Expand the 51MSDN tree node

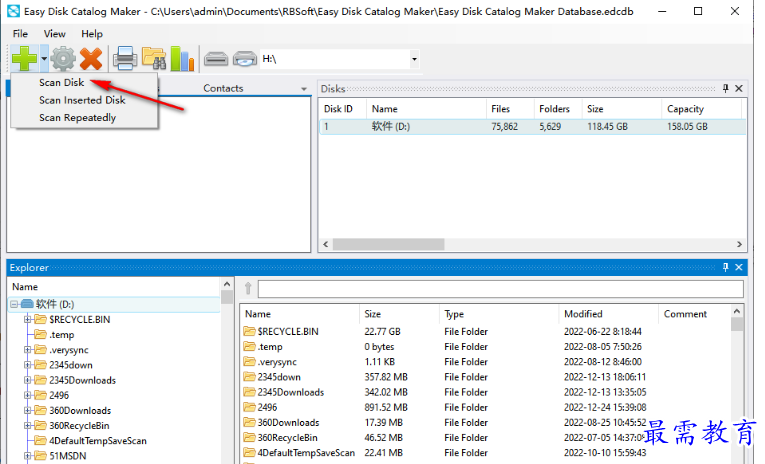point(28,456)
